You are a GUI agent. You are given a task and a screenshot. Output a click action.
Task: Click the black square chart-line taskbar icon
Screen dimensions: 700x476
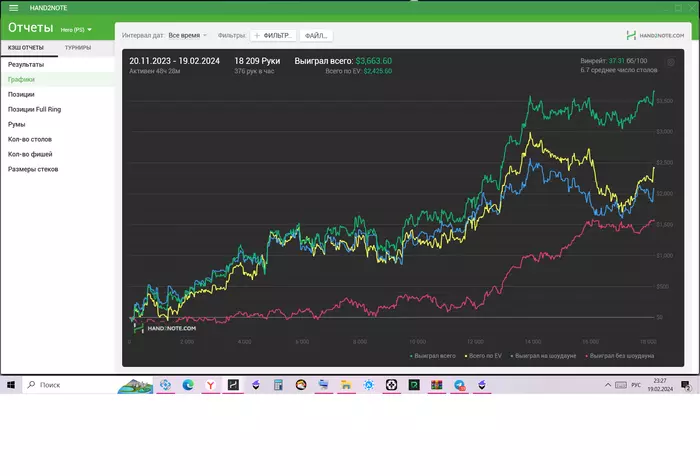coord(233,385)
